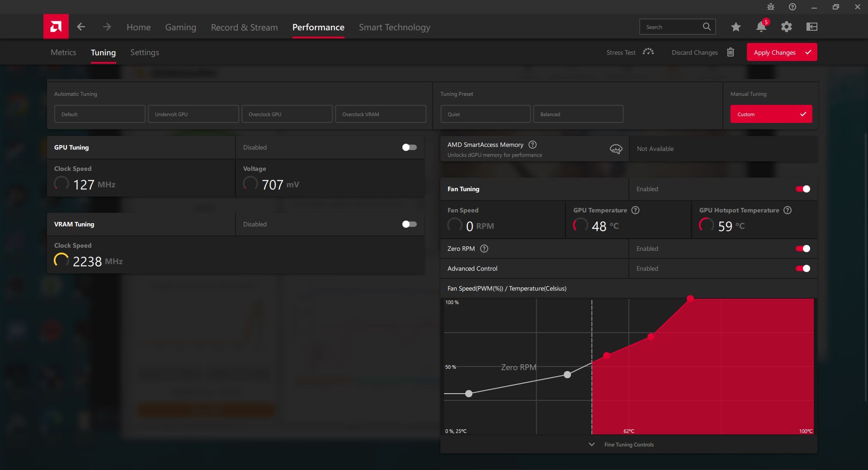Screen dimensions: 868x470
Task: Click Zero RPM help icon
Action: click(484, 249)
